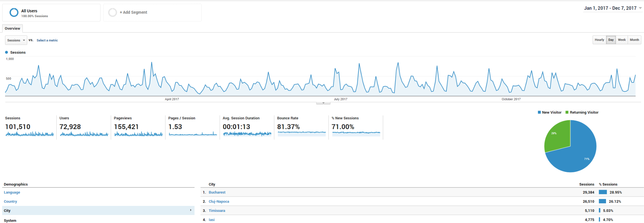
Task: Open the Language demographics link
Action: coord(12,192)
